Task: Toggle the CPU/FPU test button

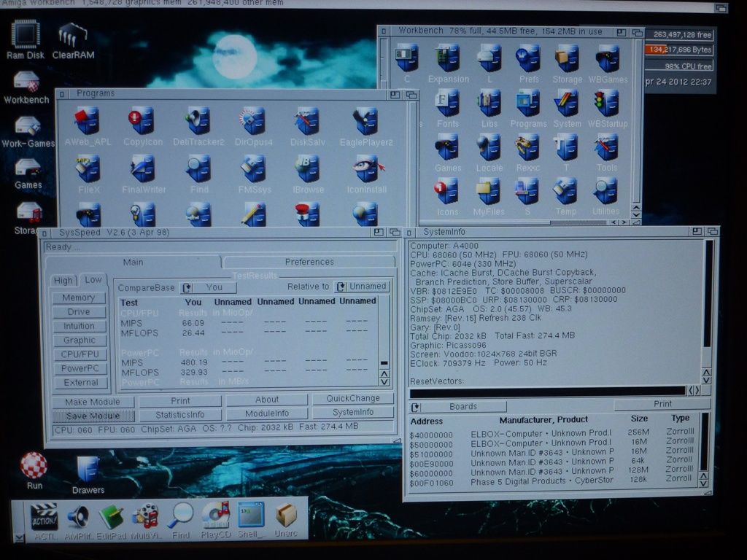Action: pos(80,354)
